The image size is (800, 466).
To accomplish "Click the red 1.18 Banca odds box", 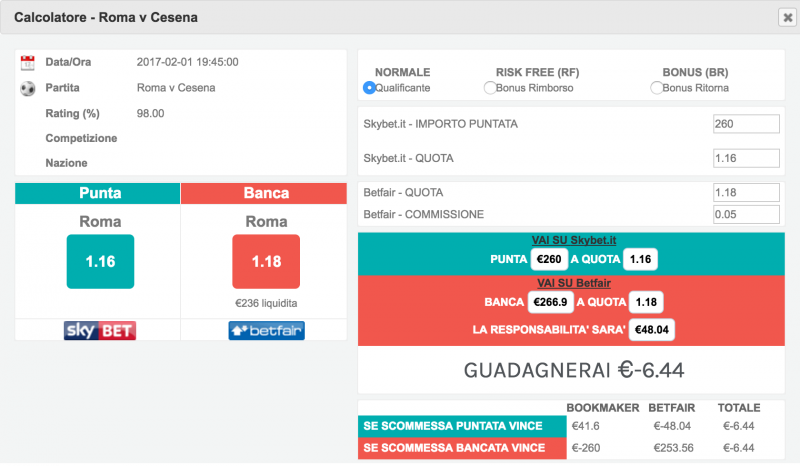I will tap(266, 262).
